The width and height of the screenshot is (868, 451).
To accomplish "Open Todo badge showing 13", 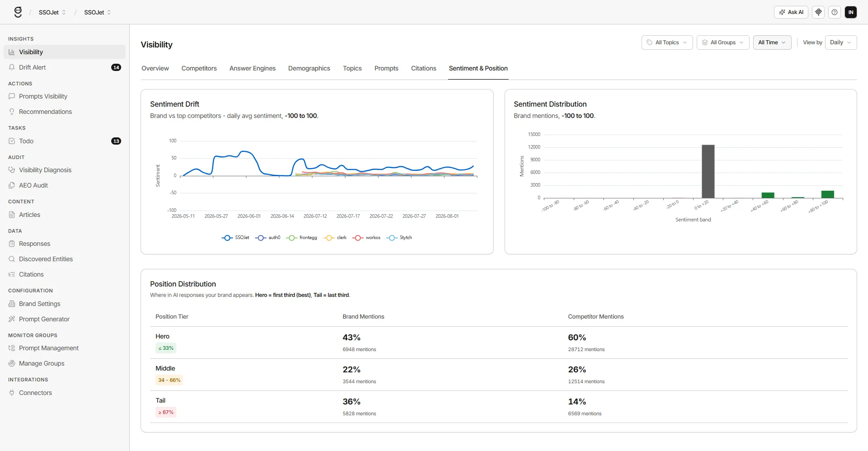I will pos(116,141).
